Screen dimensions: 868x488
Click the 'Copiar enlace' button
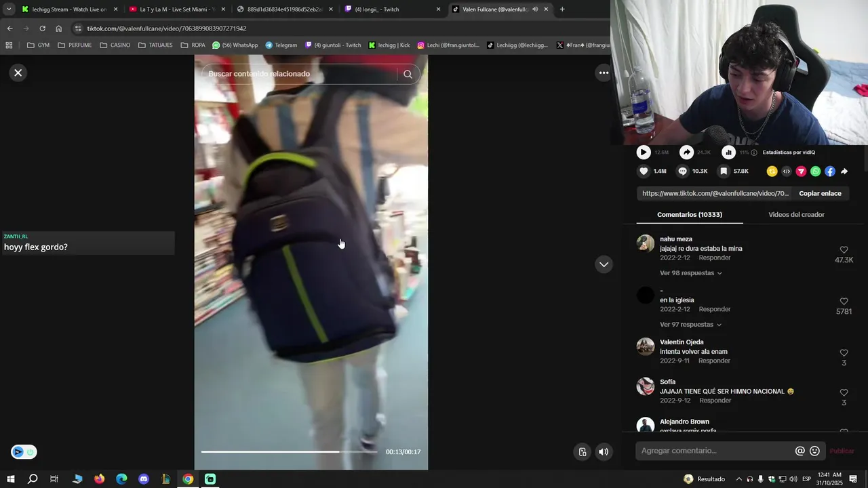tap(820, 193)
